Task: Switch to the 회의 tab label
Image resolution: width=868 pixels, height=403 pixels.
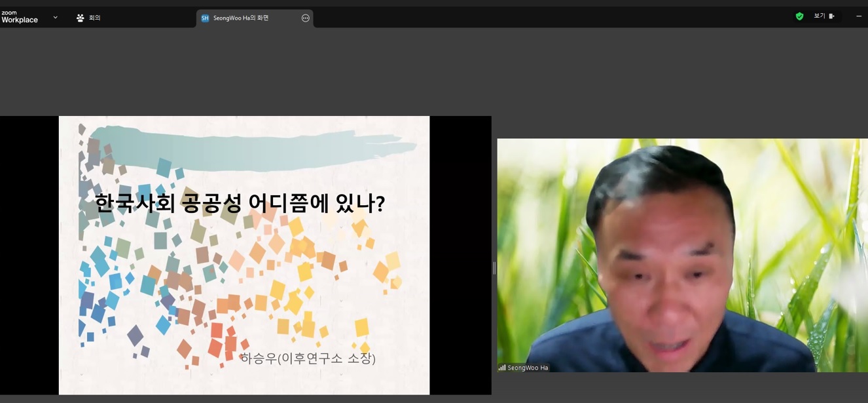Action: tap(95, 18)
